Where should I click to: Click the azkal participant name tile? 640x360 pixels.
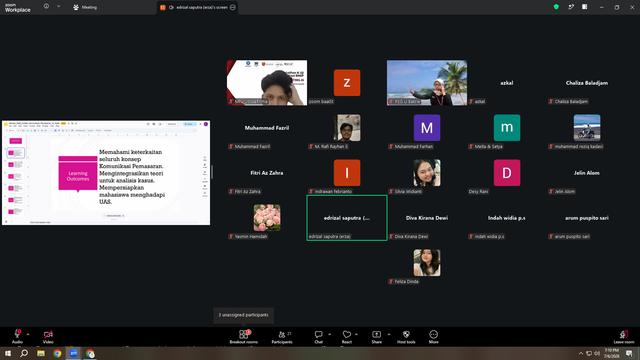507,83
